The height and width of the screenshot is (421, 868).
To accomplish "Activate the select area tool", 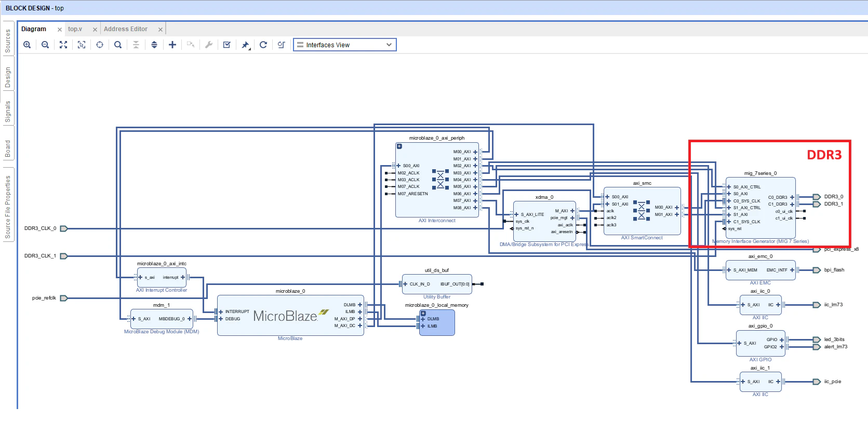I will pos(82,45).
